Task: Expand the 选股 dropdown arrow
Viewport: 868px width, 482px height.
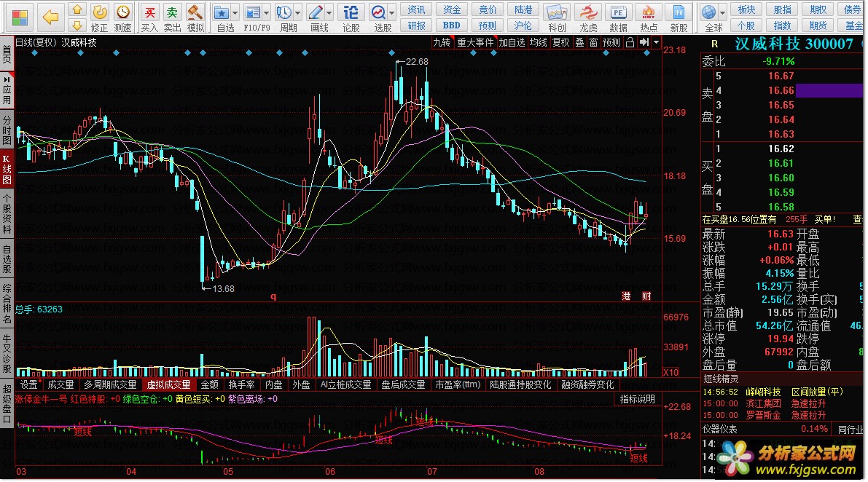Action: (x=392, y=12)
